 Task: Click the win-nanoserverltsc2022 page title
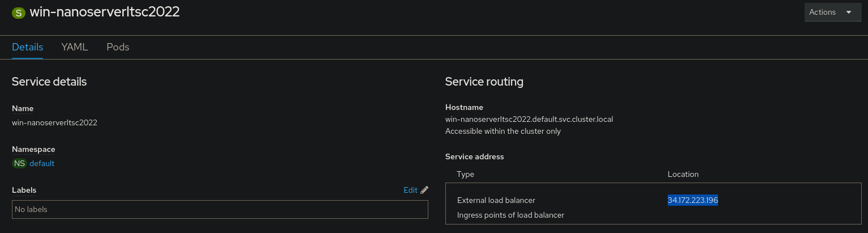coord(105,12)
